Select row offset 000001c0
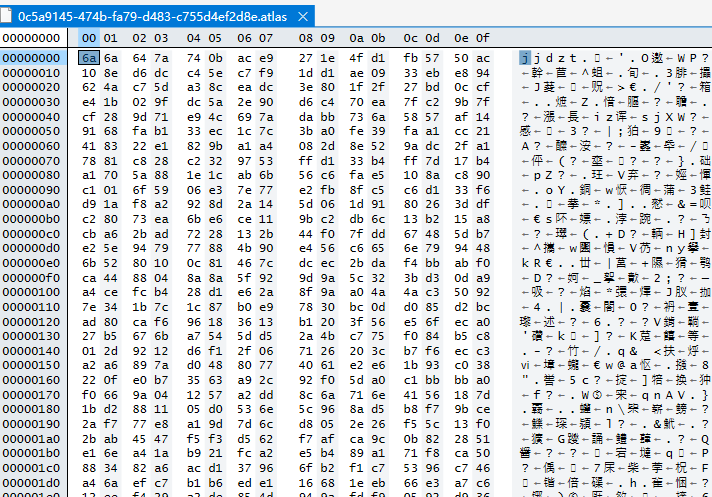712x497 pixels. 31,468
